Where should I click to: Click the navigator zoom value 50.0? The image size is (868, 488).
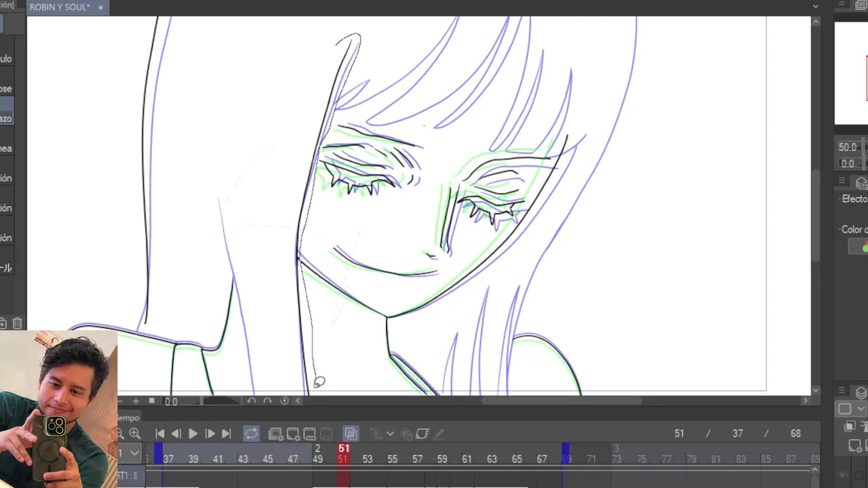click(848, 147)
